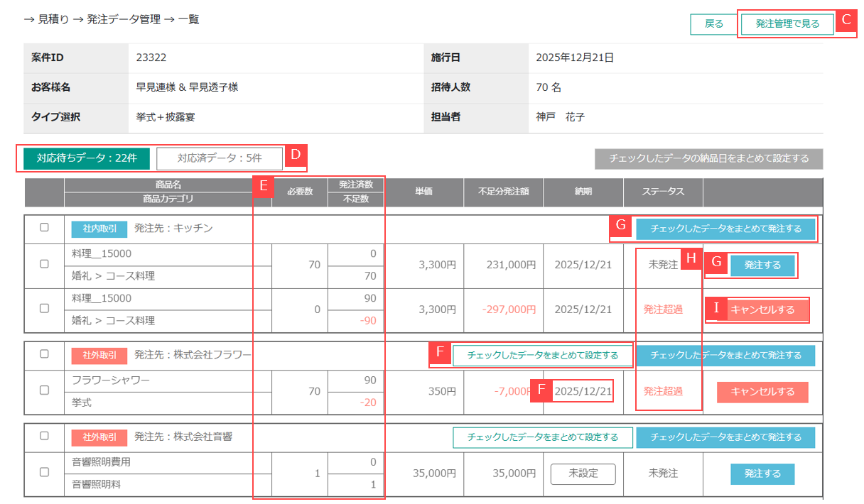Check the キッチン supplier group checkbox
Viewport: 864px width, 504px height.
pyautogui.click(x=44, y=228)
